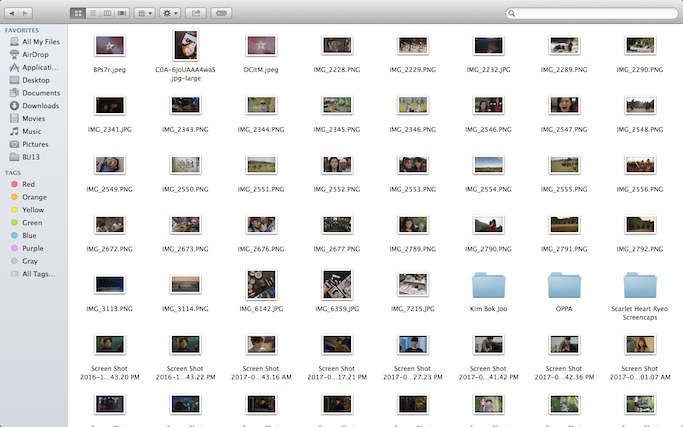Open the Desktop sidebar item
This screenshot has height=427, width=683.
pyautogui.click(x=30, y=80)
